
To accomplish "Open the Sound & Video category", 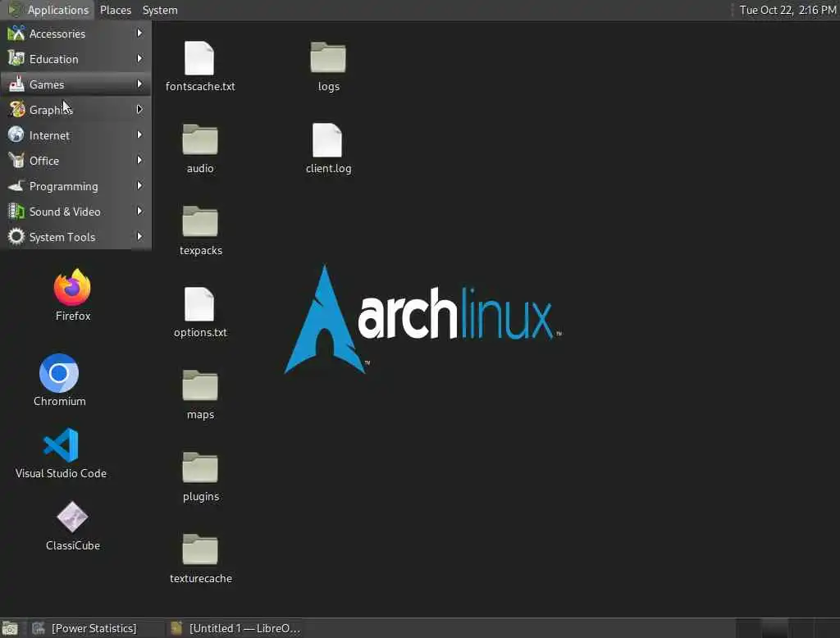I will 76,212.
